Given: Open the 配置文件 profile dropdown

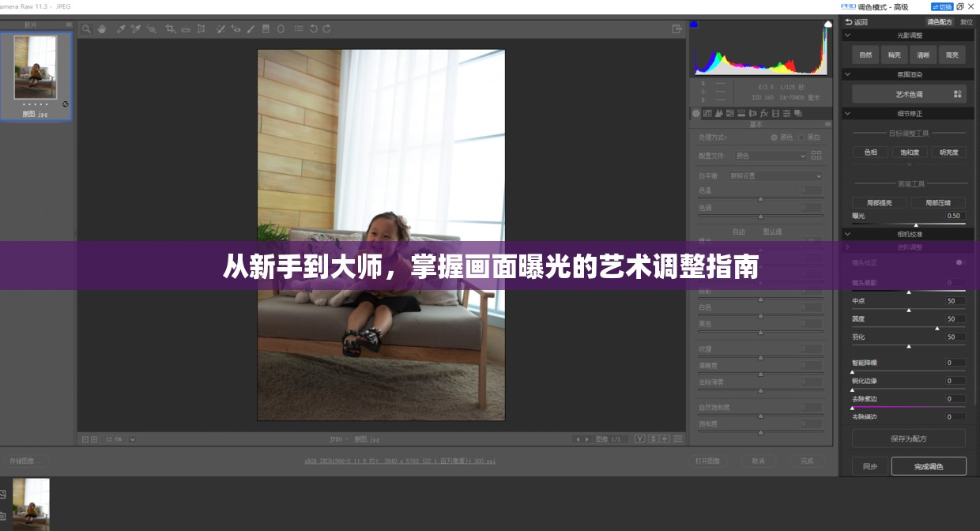Looking at the screenshot, I should pyautogui.click(x=771, y=156).
